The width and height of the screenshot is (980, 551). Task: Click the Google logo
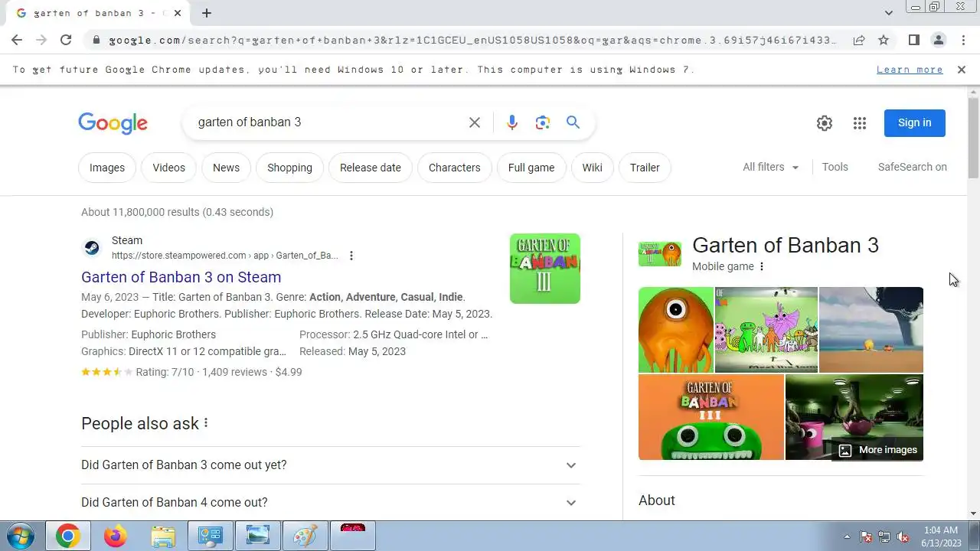coord(113,123)
